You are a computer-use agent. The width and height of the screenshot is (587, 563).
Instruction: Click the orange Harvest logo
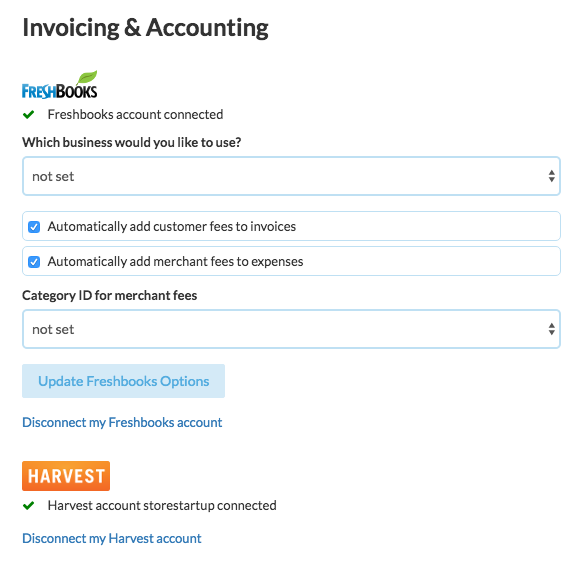(x=66, y=476)
